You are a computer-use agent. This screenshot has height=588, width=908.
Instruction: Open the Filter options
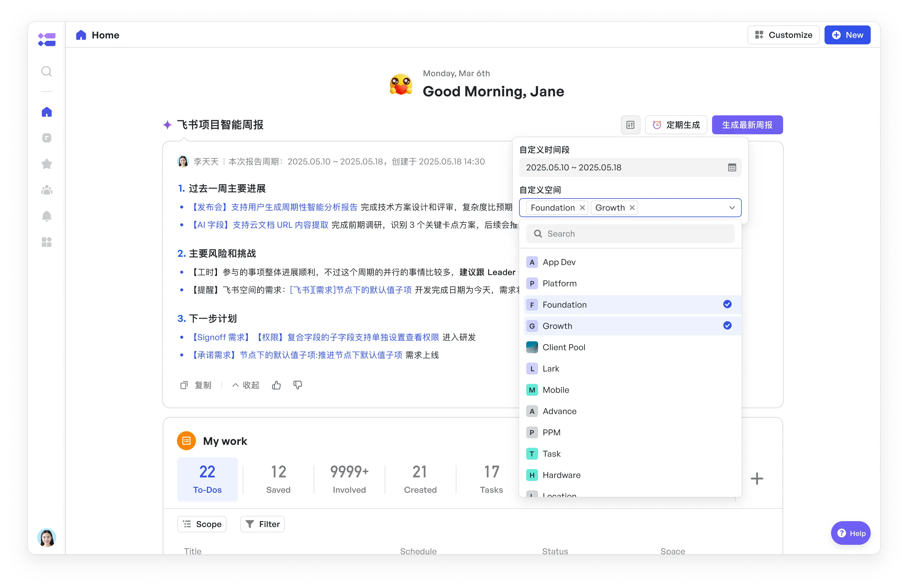(x=263, y=524)
